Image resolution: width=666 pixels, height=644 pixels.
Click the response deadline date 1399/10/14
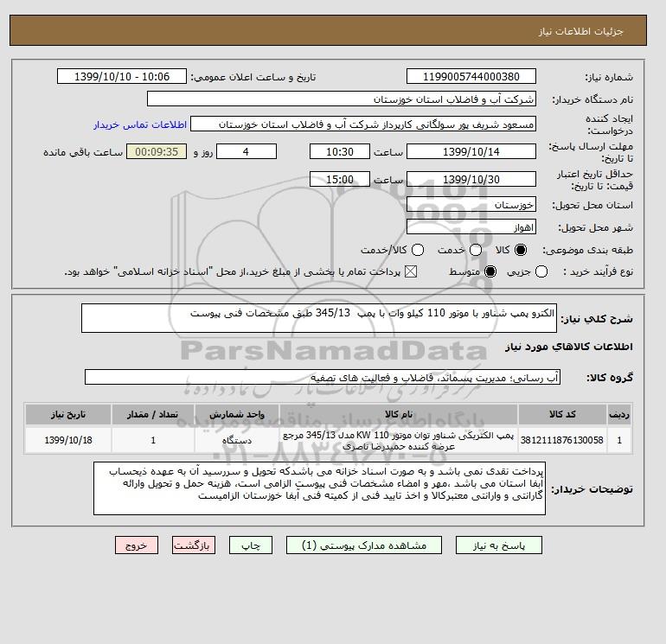click(471, 151)
